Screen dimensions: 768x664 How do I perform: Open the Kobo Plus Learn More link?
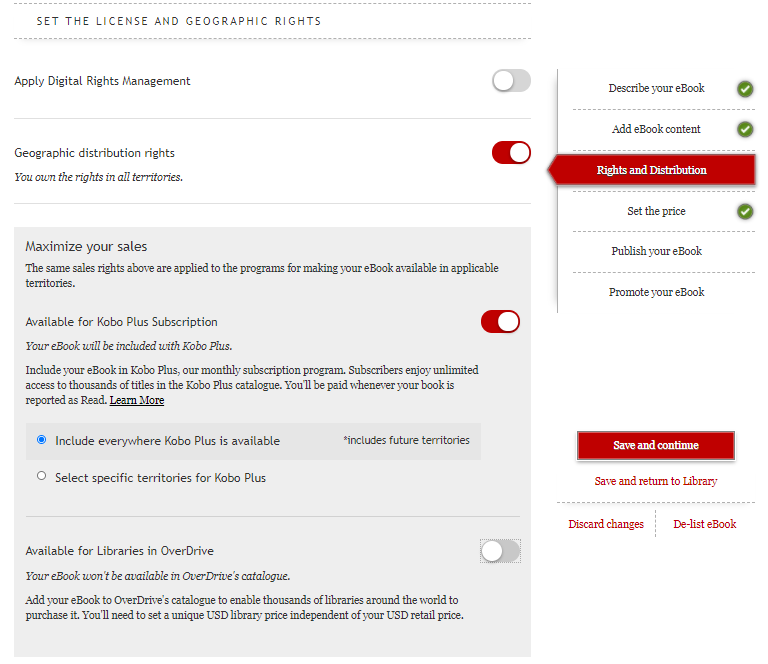click(137, 400)
